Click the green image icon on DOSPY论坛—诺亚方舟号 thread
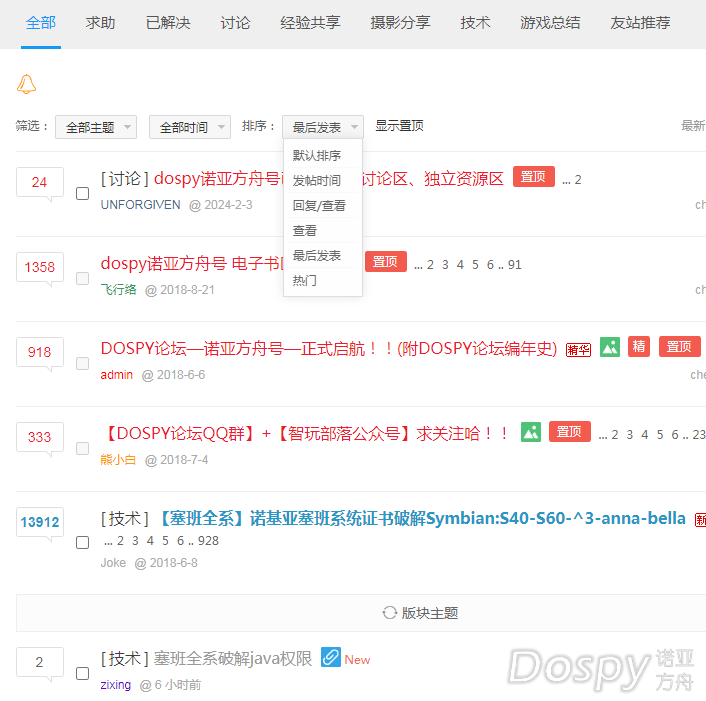This screenshot has width=706, height=701. 610,347
